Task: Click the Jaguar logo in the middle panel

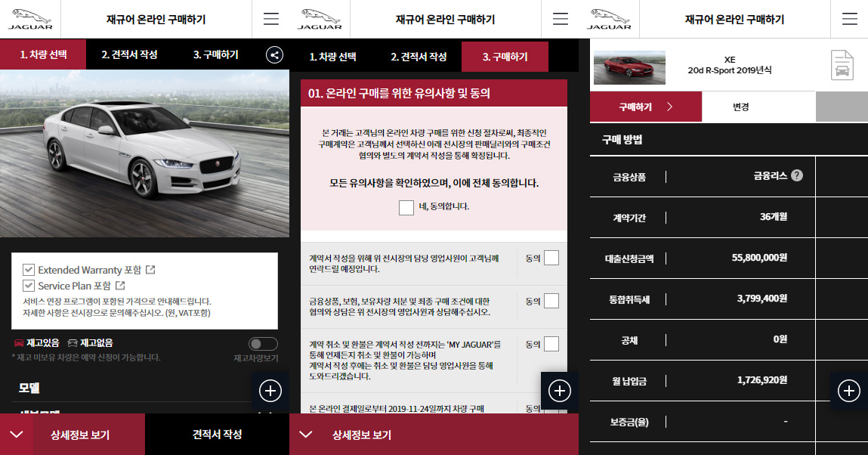Action: click(320, 19)
